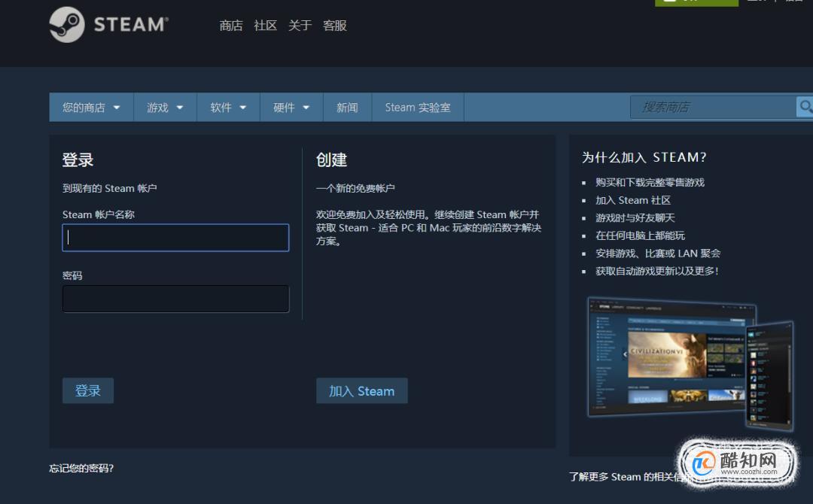
Task: Open the 关于 header link
Action: (300, 26)
